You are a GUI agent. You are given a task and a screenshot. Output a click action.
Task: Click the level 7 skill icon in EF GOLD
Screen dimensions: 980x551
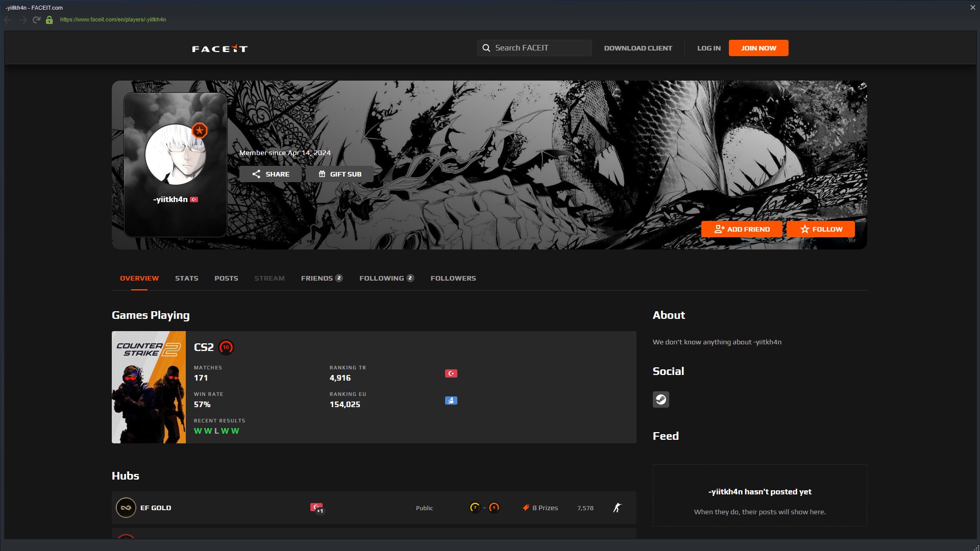(475, 508)
